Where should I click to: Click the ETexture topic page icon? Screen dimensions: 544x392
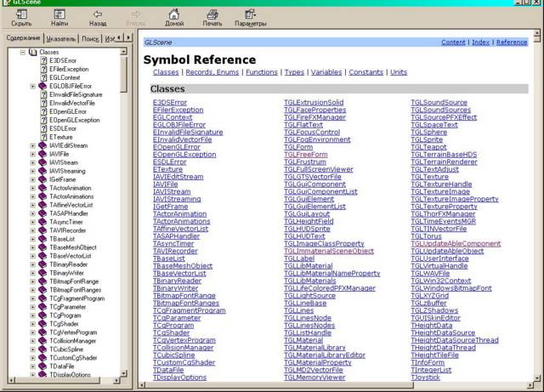tap(43, 137)
